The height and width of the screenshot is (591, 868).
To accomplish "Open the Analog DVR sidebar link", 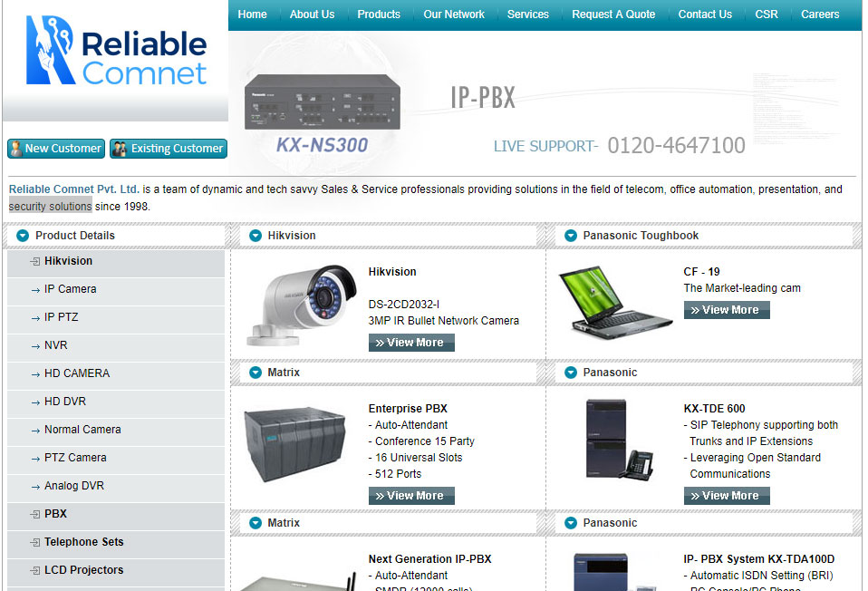I will (x=74, y=486).
